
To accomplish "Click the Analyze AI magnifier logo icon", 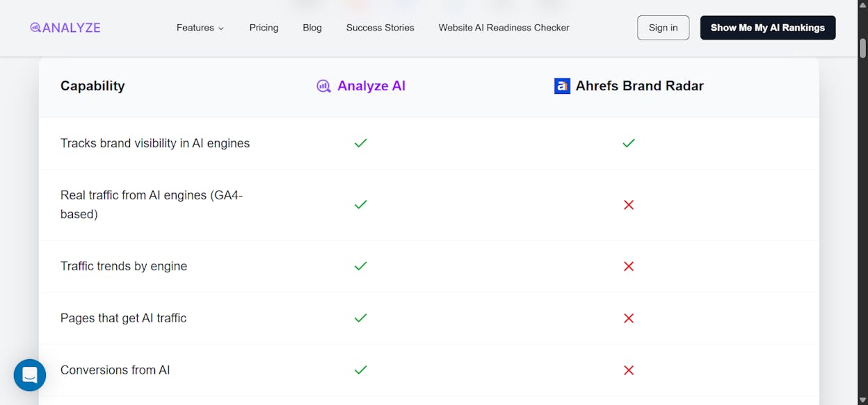I will [x=323, y=86].
